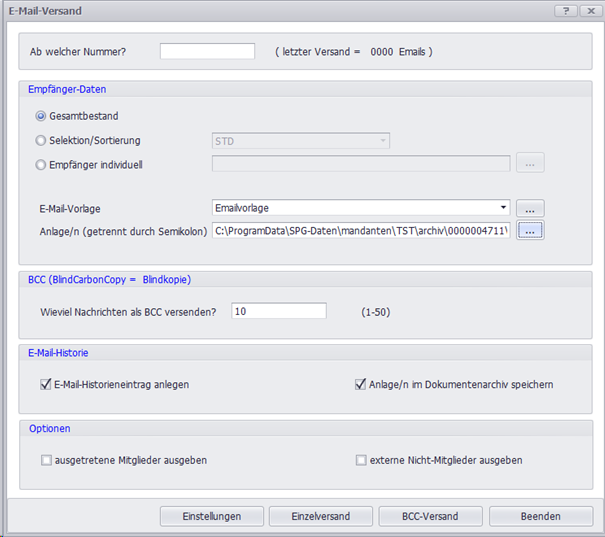Click the Anlage/n file path field

click(x=360, y=231)
